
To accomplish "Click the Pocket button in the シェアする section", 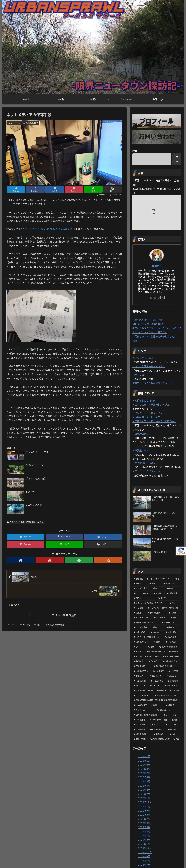I will (x=26, y=544).
